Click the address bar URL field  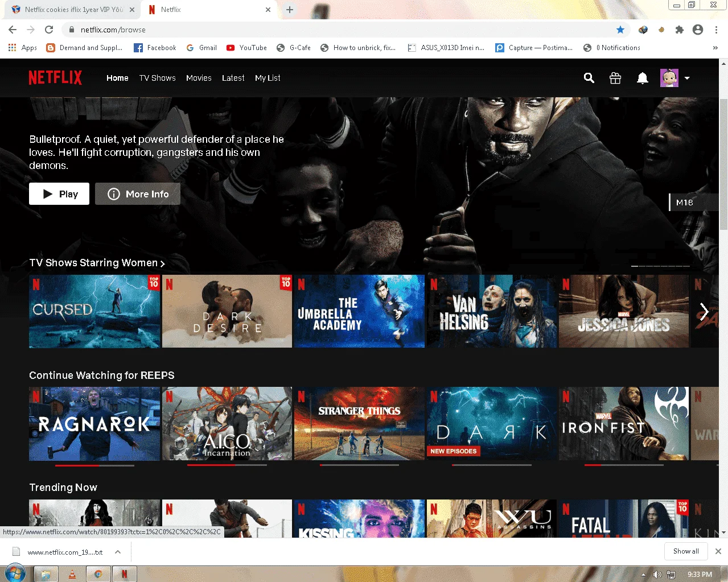(x=342, y=30)
